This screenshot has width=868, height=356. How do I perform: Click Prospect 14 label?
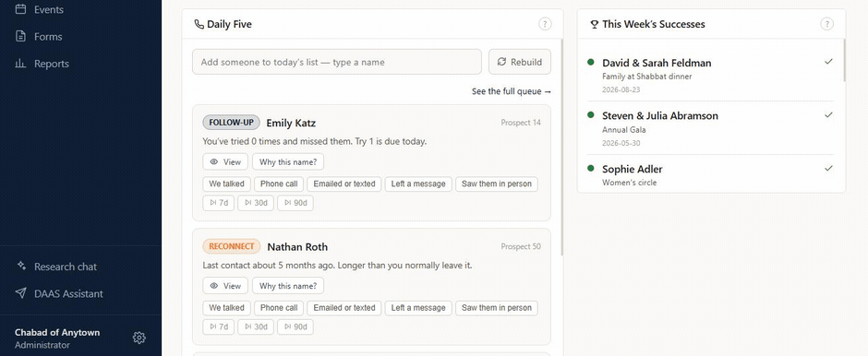pyautogui.click(x=521, y=123)
